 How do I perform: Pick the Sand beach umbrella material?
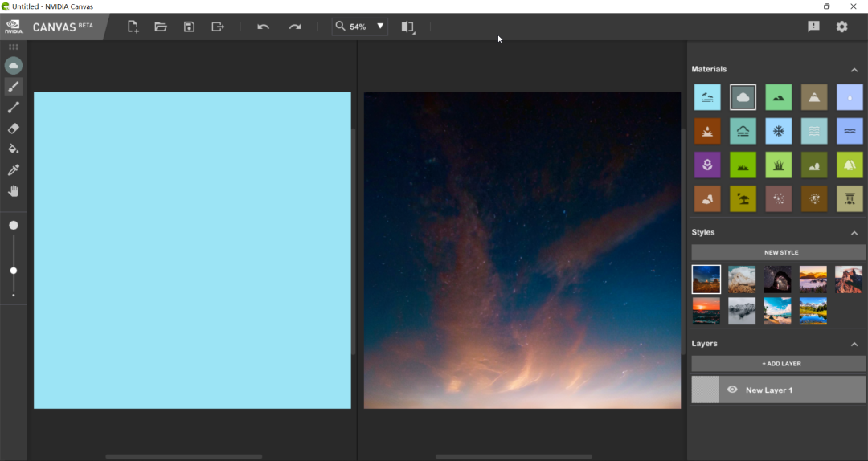click(743, 198)
